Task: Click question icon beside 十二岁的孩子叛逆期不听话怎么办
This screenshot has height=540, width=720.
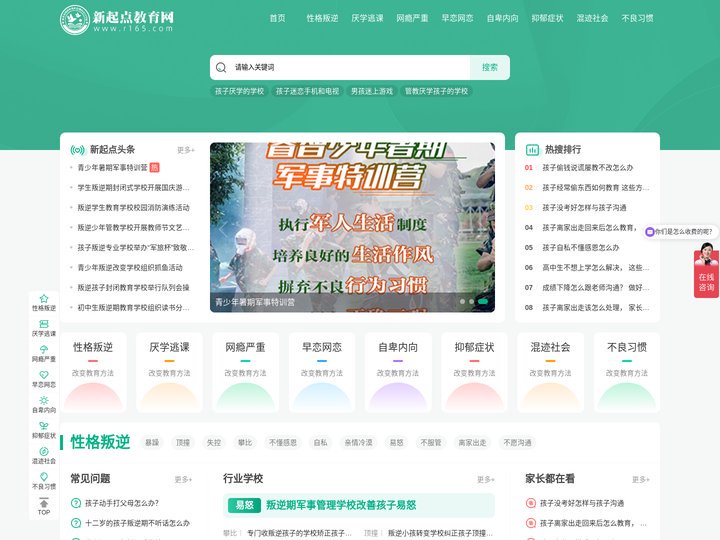Action: (76, 523)
